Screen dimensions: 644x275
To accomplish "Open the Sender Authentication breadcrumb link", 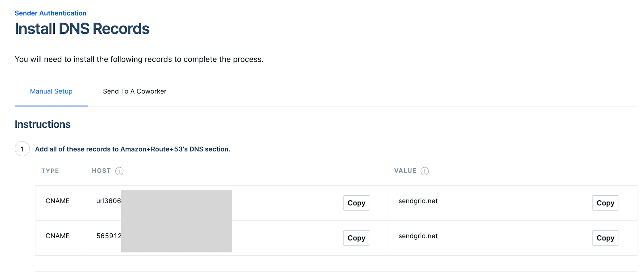I will pos(51,13).
